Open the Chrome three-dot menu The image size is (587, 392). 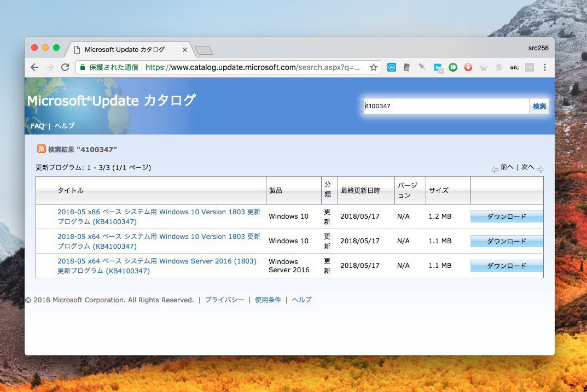545,67
